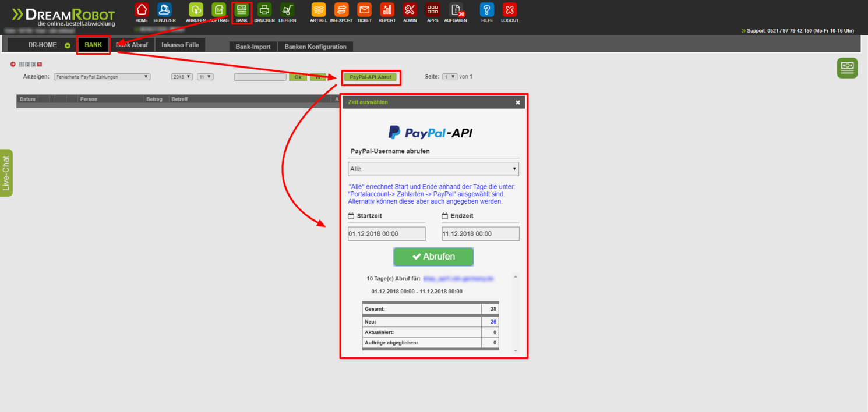The width and height of the screenshot is (868, 412).
Task: Open the DR-HOME tab
Action: pos(43,45)
